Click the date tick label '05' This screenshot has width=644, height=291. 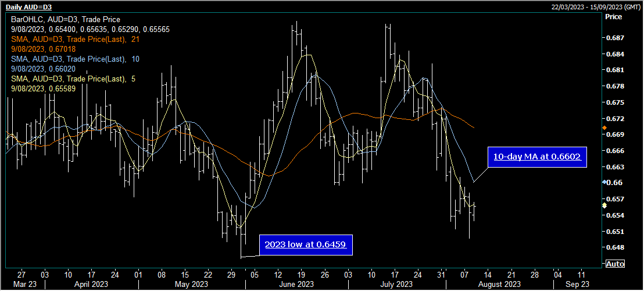point(255,275)
